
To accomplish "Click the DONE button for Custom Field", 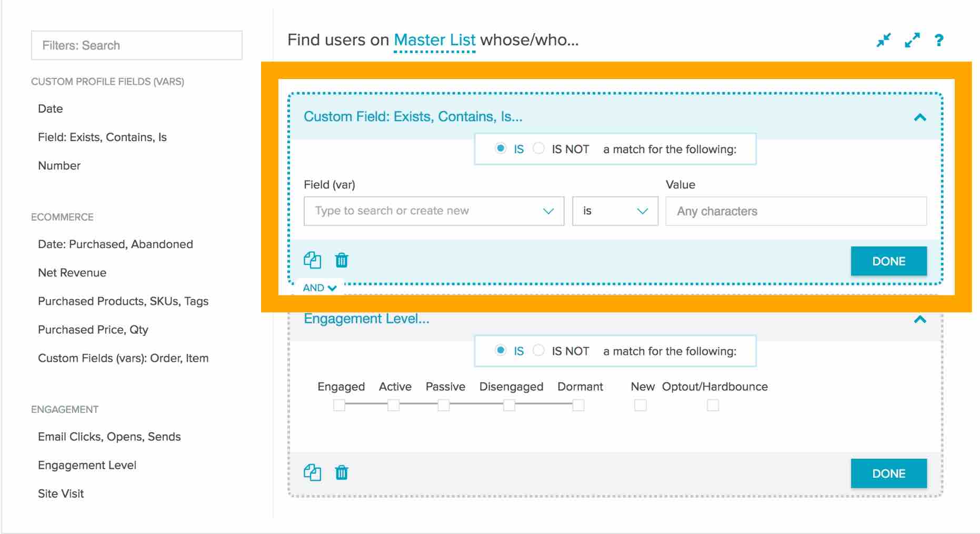I will [x=888, y=261].
